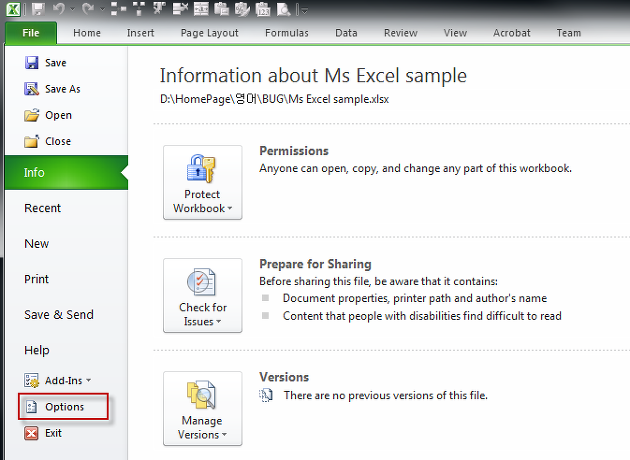Select the Team tab

coord(569,33)
